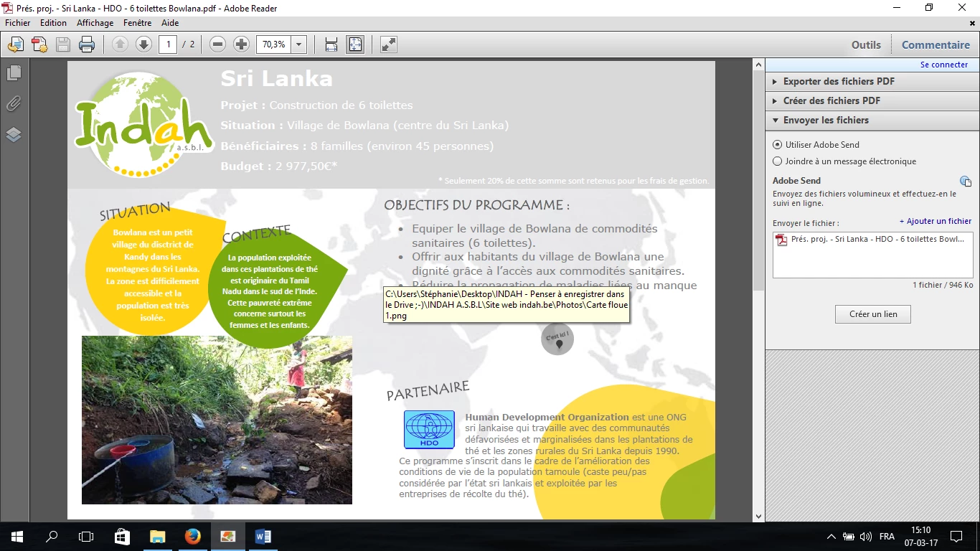Select the Utiliser Adobe Send radio button
Image resolution: width=980 pixels, height=551 pixels.
click(778, 144)
